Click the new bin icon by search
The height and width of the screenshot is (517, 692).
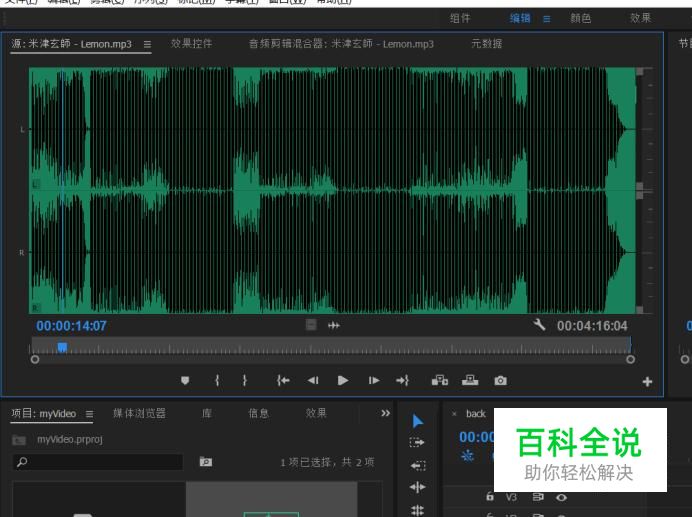pyautogui.click(x=206, y=461)
